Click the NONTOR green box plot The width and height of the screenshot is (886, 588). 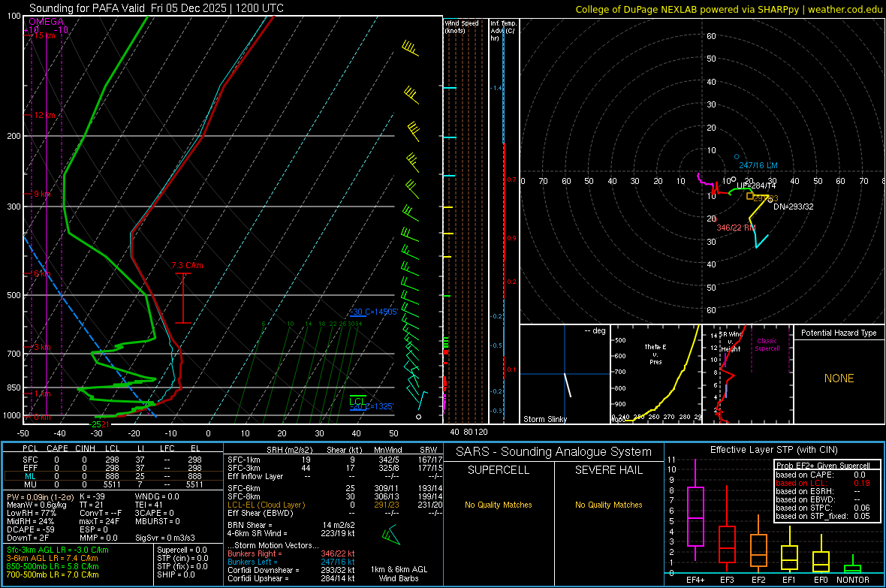pyautogui.click(x=853, y=564)
